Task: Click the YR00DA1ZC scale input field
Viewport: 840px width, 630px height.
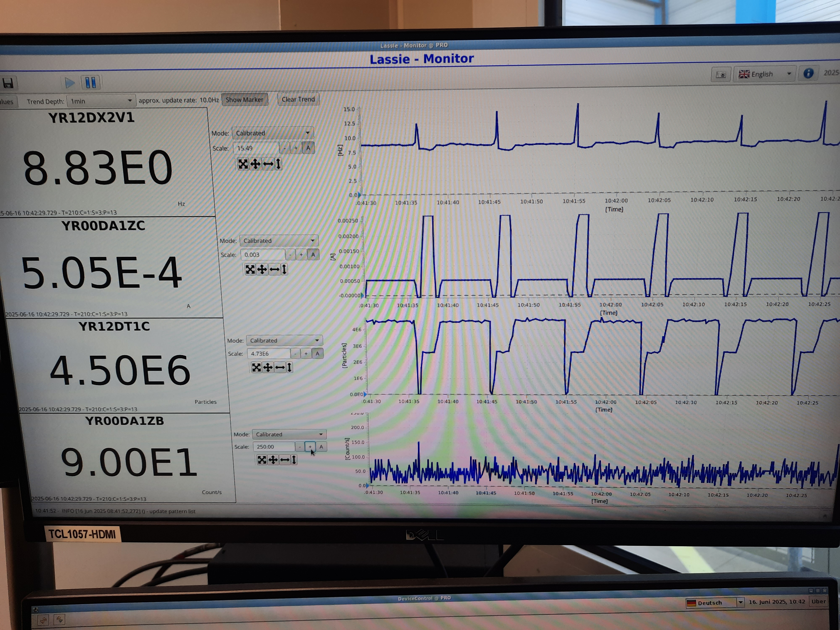Action: pyautogui.click(x=263, y=255)
